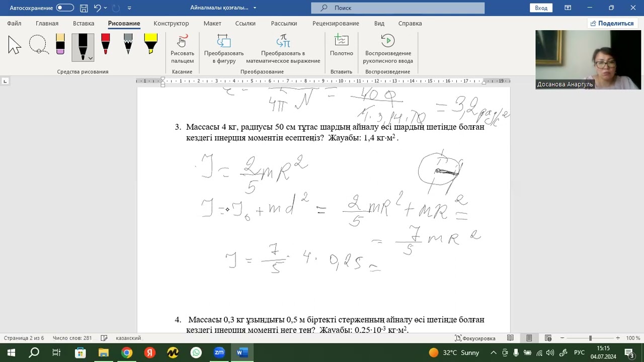This screenshot has height=362, width=644.
Task: Select the arrow selection tool
Action: coord(15,45)
